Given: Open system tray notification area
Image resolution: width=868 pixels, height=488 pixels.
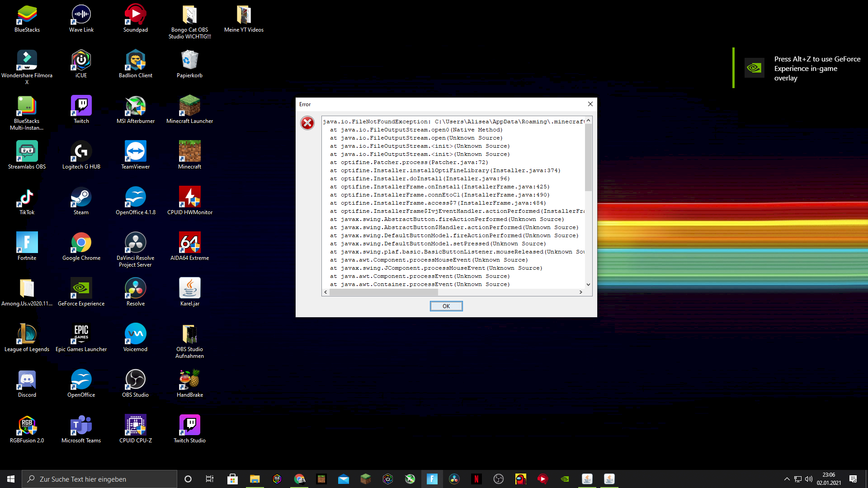Looking at the screenshot, I should pos(786,479).
